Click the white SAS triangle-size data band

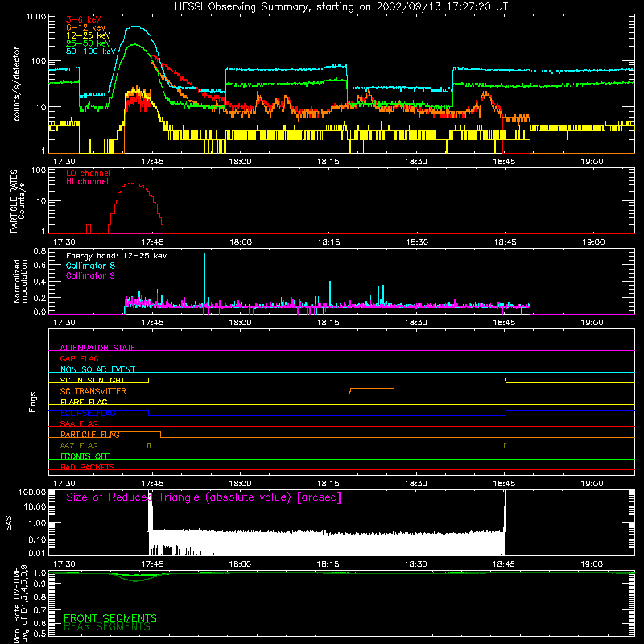point(327,543)
